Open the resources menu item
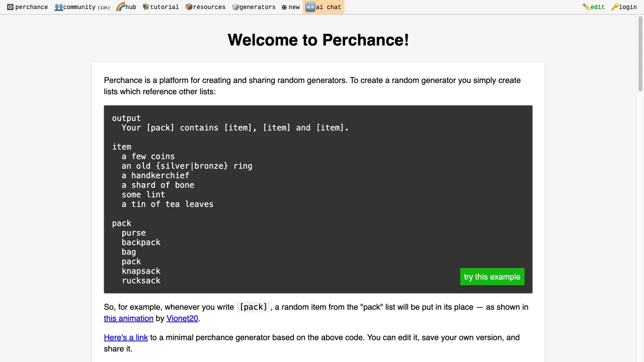 click(205, 7)
